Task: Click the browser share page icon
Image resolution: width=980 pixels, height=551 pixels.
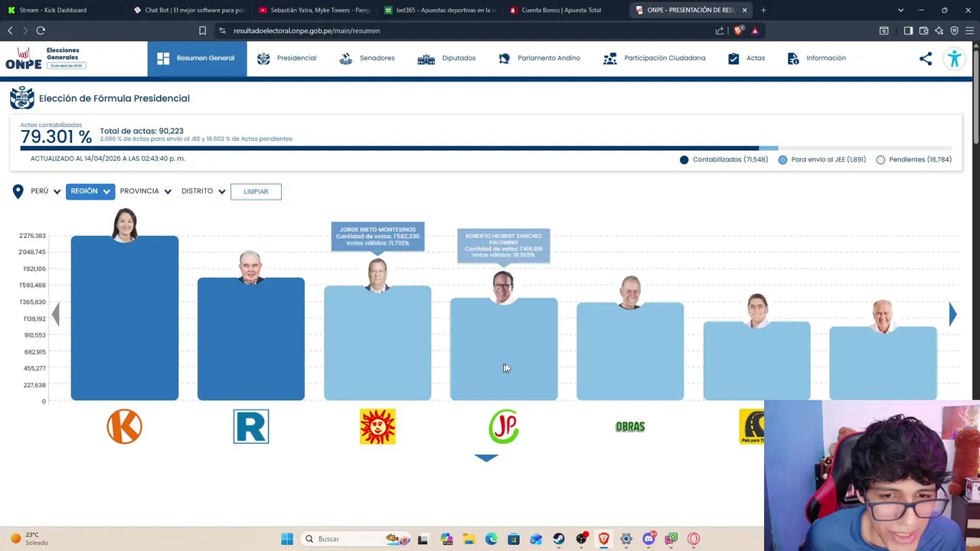Action: coord(720,31)
